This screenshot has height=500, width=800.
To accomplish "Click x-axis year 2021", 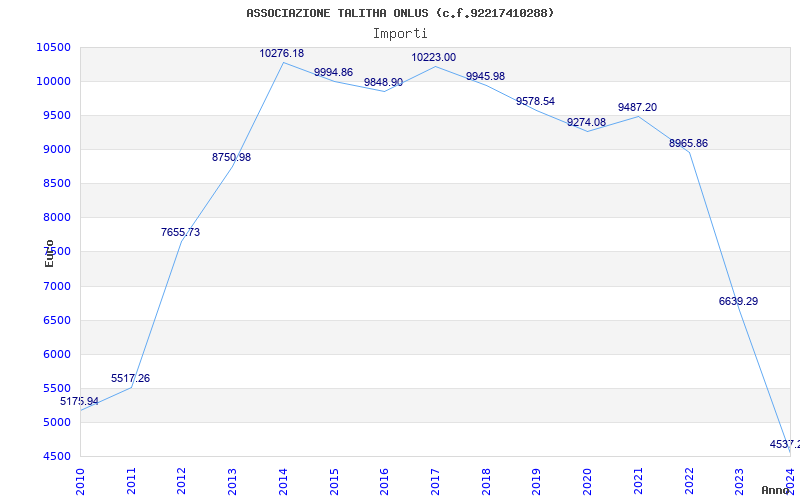I will point(638,481).
